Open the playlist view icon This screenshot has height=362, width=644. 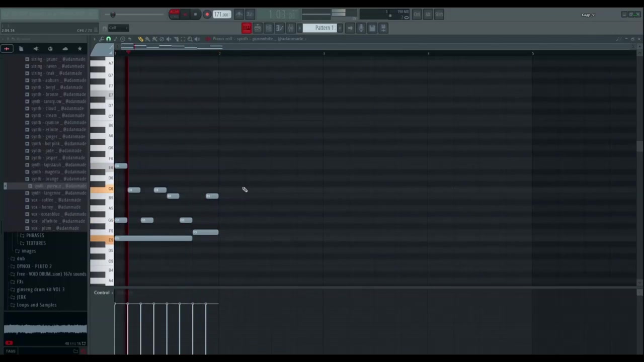point(247,28)
